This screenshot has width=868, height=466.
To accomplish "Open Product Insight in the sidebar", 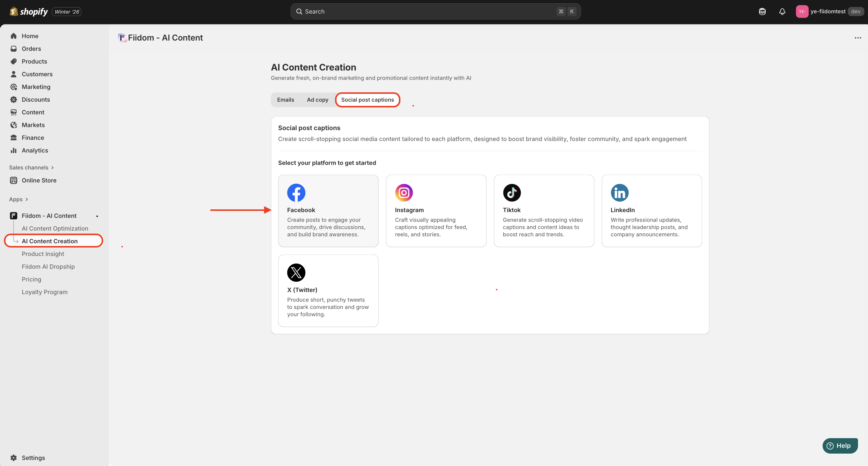I will pyautogui.click(x=43, y=254).
